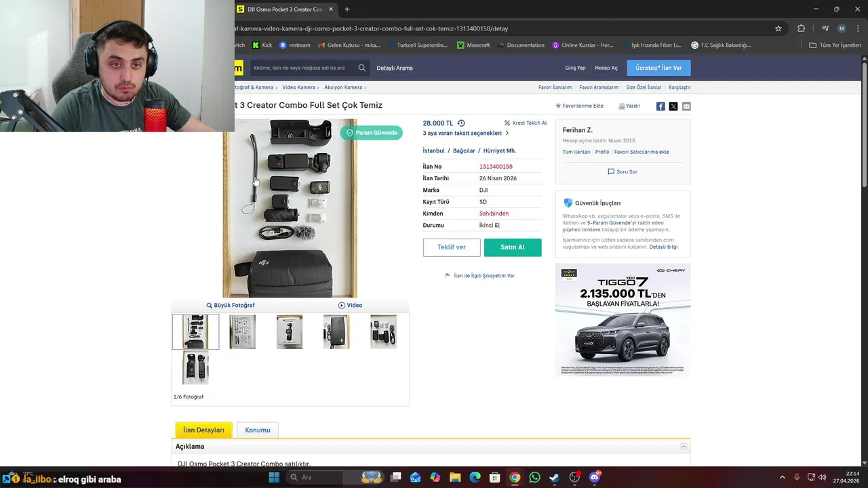Image resolution: width=868 pixels, height=488 pixels.
Task: Click Video Kamera breadcrumb
Action: click(299, 87)
